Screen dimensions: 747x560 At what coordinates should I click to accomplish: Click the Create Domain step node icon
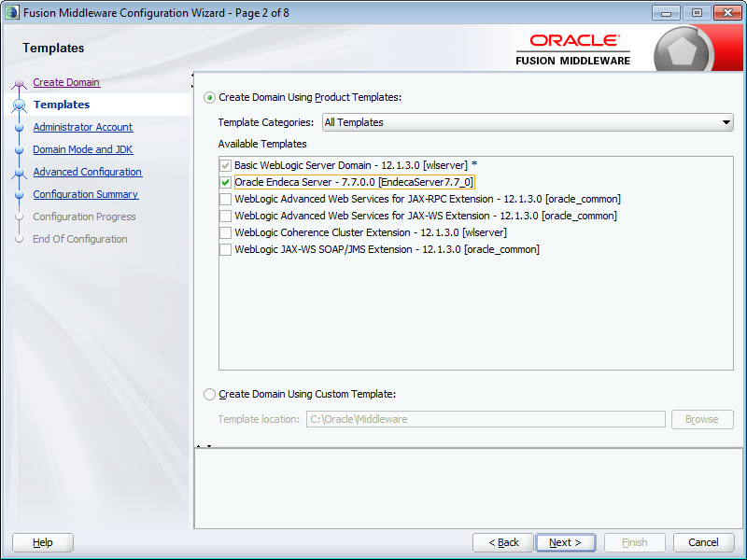tap(19, 84)
